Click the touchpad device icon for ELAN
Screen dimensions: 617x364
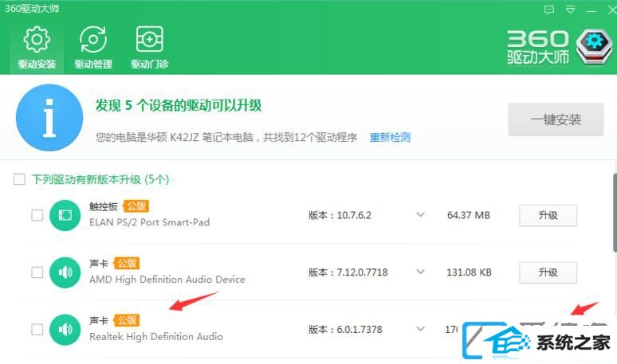click(65, 215)
